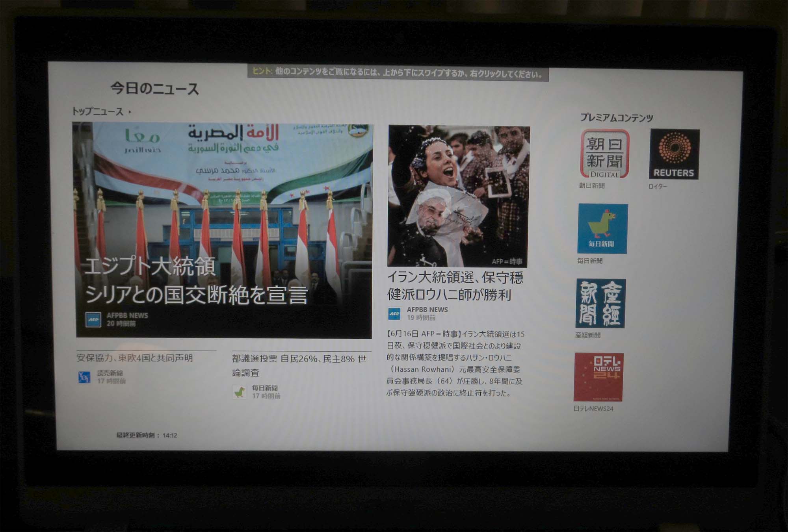Click 読売新聞 source label
Screen dimensions: 788x532
110,373
